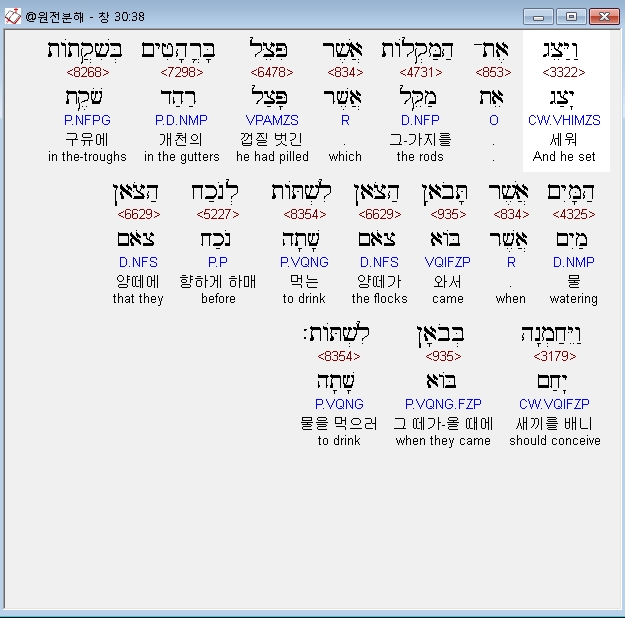
Task: Select Strong's number <3322>
Action: [564, 72]
